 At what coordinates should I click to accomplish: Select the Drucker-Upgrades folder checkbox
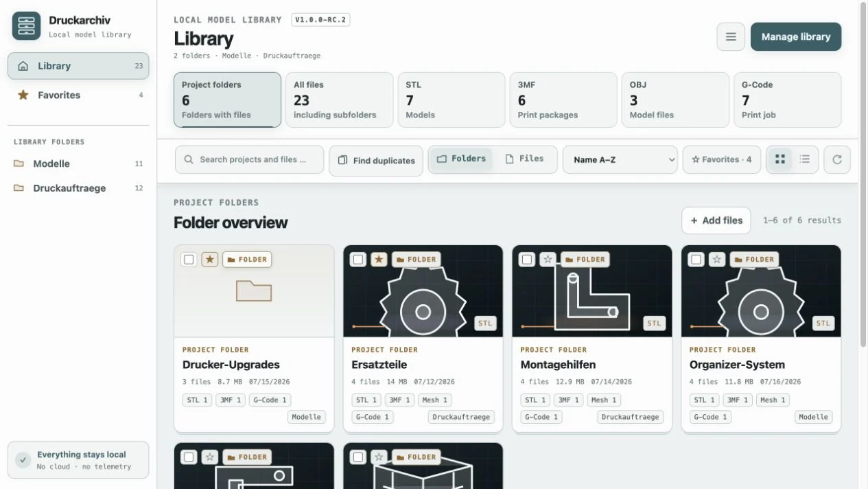click(x=189, y=260)
